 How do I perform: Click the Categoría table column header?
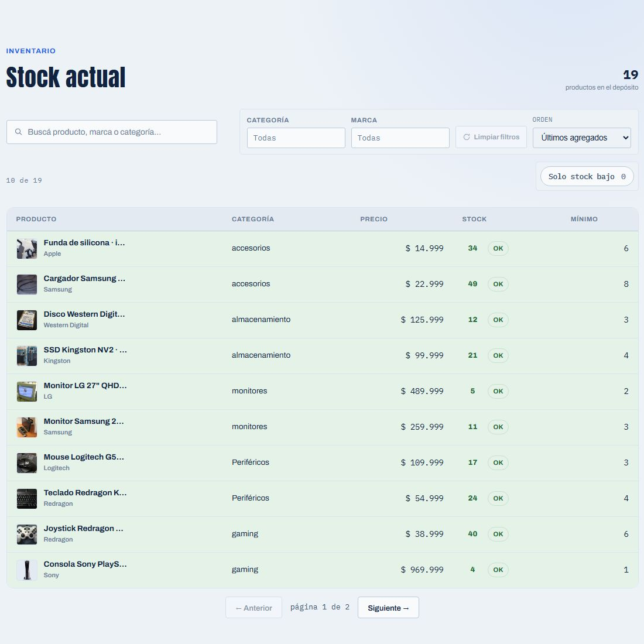pos(252,219)
